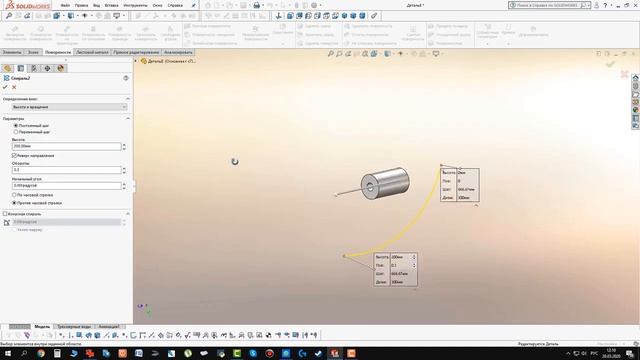This screenshot has width=640, height=360.
Task: Toggle Реверс направления checkbox
Action: point(14,156)
